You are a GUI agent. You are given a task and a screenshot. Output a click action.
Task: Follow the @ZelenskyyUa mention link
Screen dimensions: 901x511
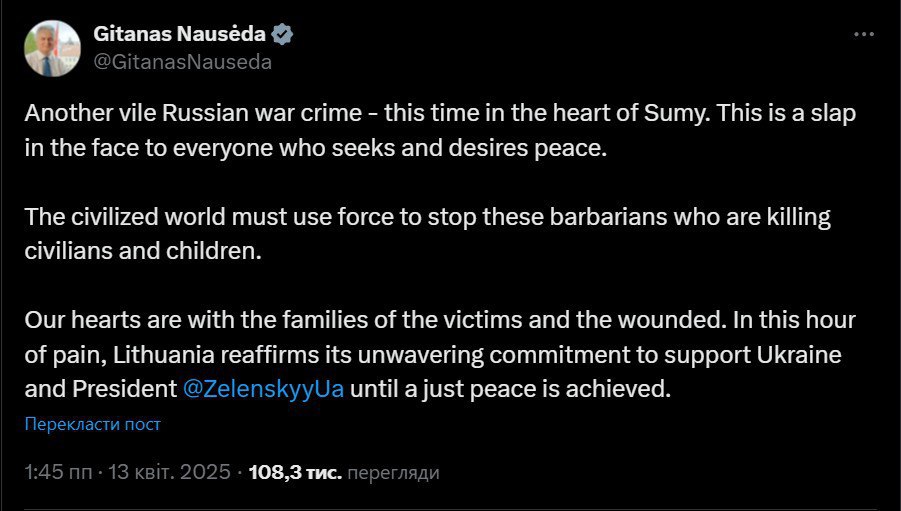tap(264, 389)
